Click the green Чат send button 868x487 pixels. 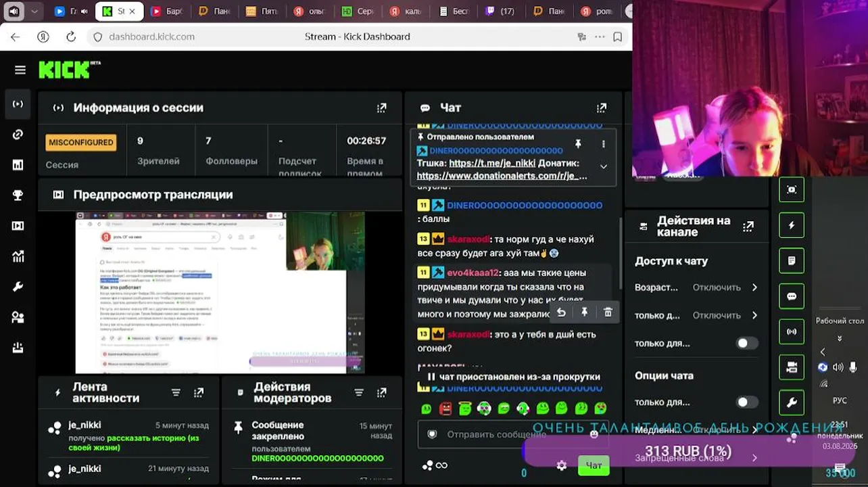coord(594,465)
